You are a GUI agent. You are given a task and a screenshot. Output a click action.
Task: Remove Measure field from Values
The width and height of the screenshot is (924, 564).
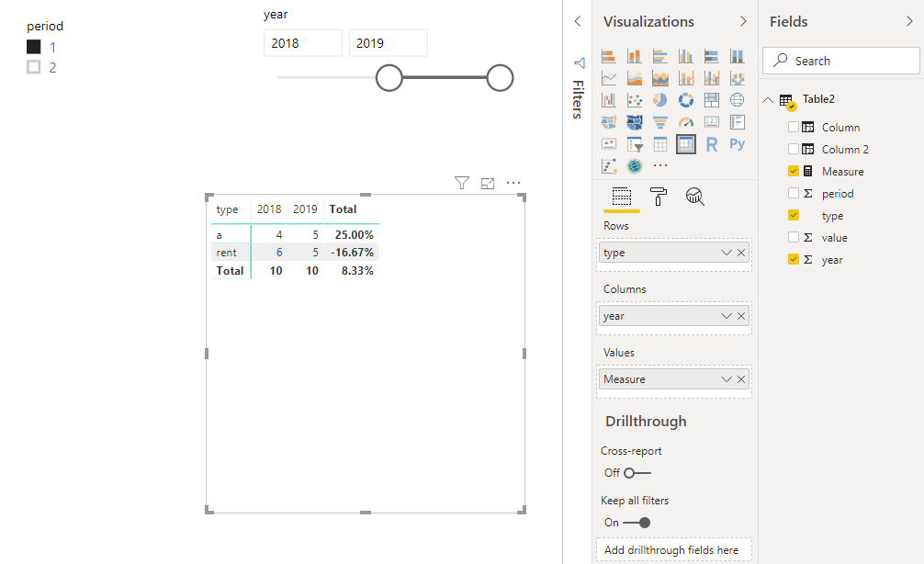point(741,379)
